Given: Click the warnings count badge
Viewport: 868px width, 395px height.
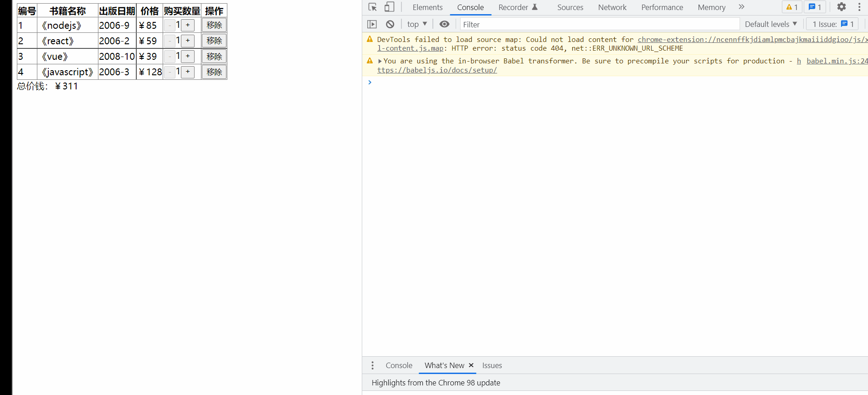Looking at the screenshot, I should coord(792,7).
